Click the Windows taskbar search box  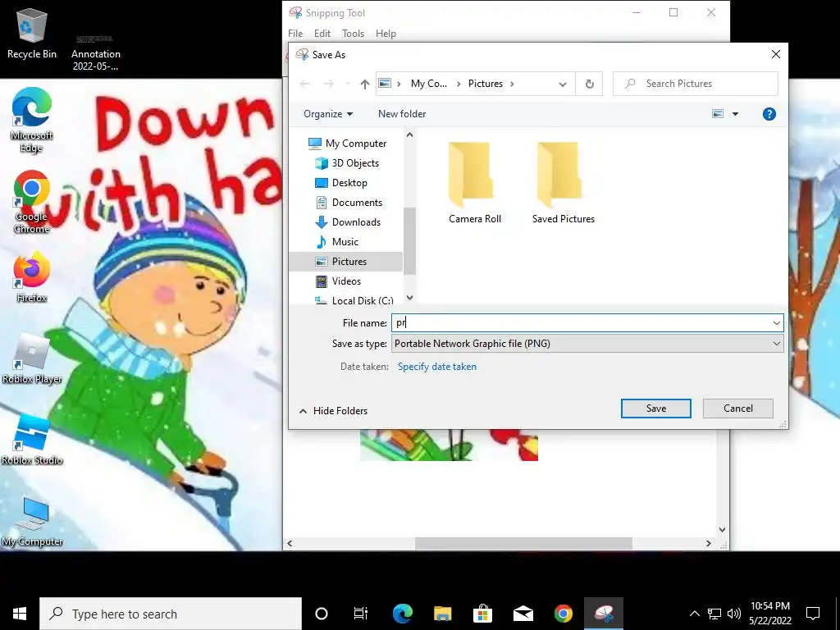tap(171, 614)
